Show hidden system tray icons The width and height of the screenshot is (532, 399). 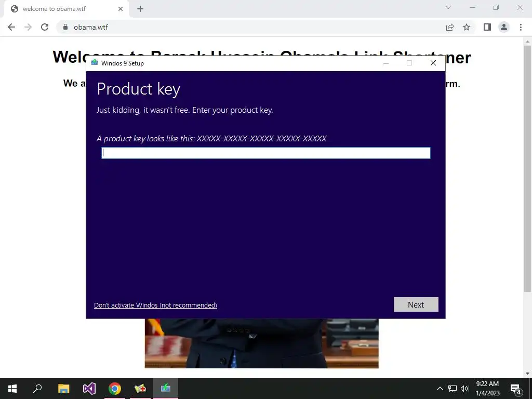[x=440, y=389]
